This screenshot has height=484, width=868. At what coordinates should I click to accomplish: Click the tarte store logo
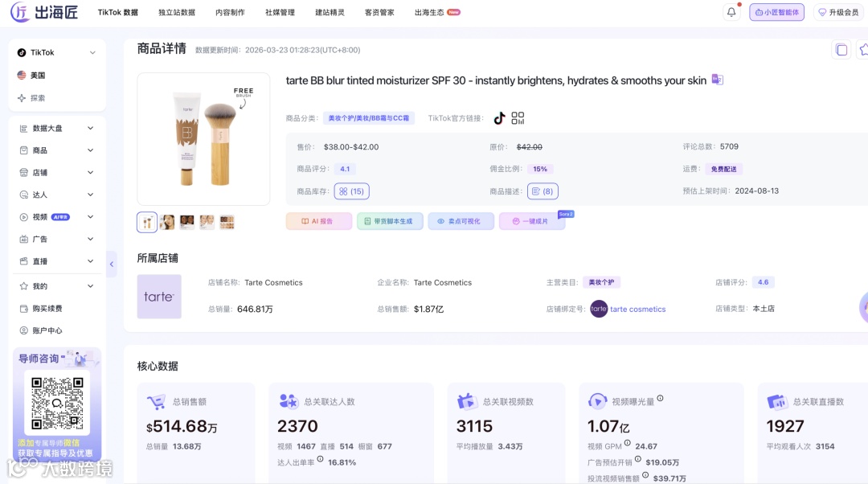pyautogui.click(x=159, y=297)
